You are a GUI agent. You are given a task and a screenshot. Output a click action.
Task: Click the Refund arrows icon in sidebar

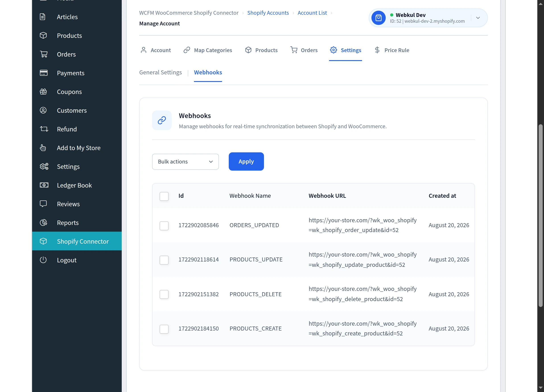pos(44,129)
